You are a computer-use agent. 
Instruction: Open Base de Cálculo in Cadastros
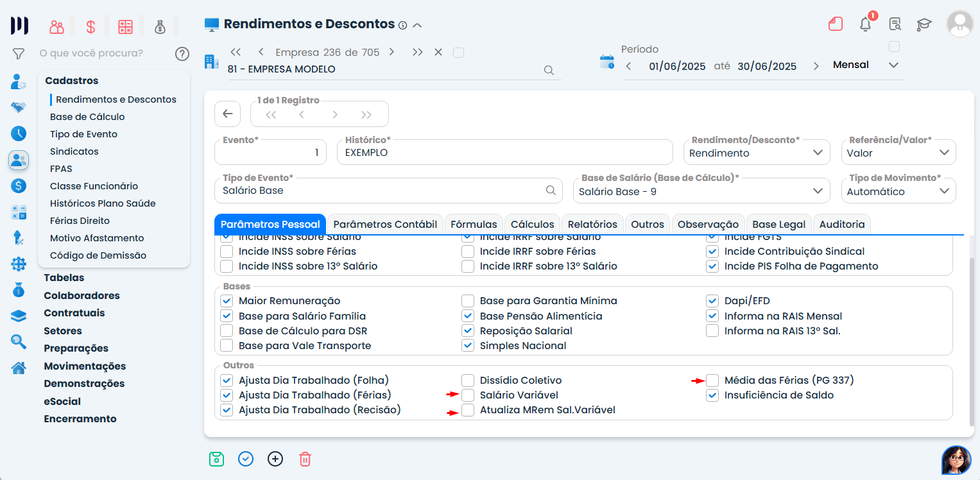[87, 117]
